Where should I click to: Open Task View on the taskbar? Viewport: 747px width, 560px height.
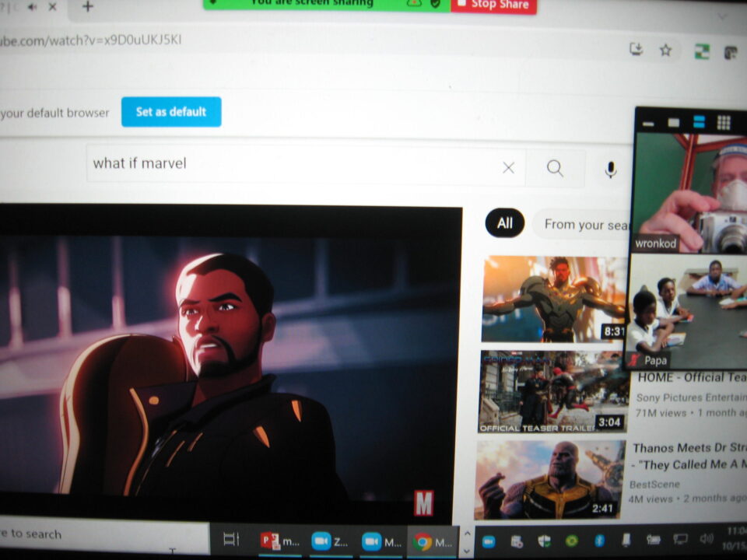231,539
